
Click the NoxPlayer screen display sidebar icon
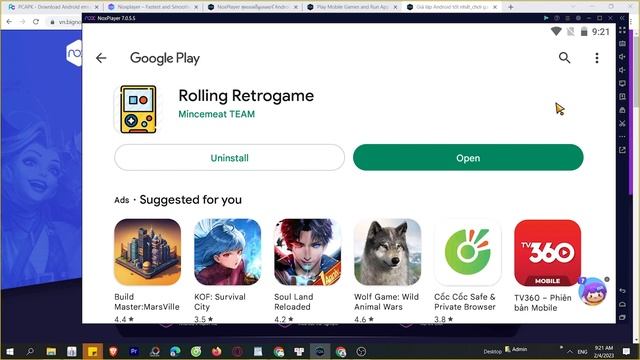pyautogui.click(x=622, y=83)
